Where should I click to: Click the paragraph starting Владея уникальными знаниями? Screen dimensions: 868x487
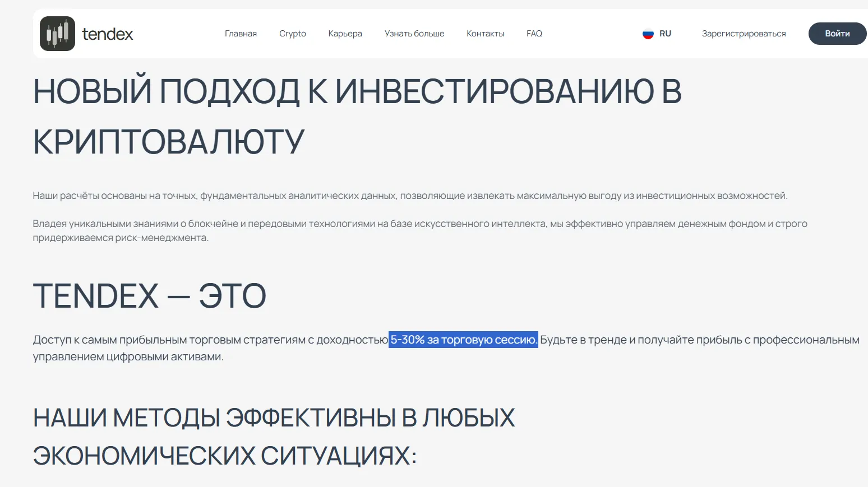pos(420,230)
